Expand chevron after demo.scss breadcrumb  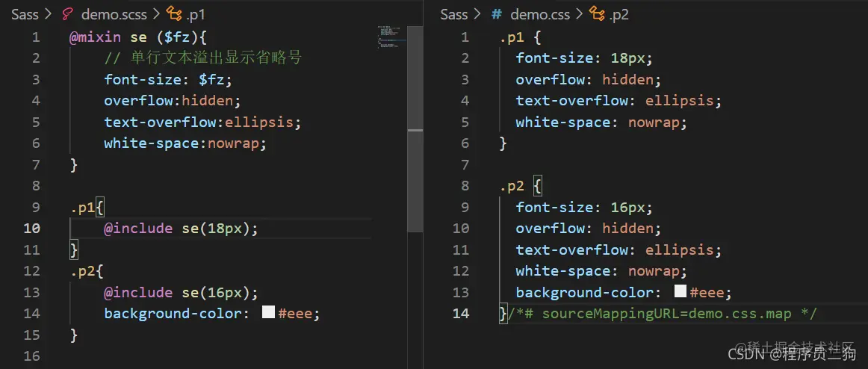157,14
